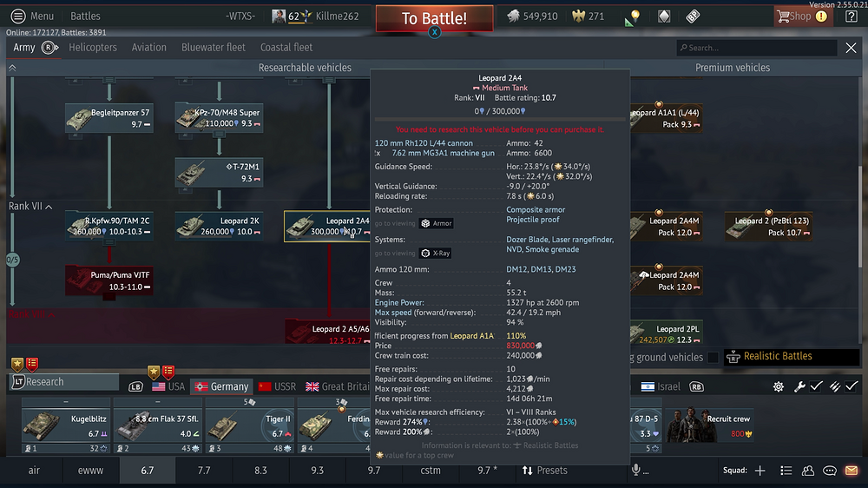The width and height of the screenshot is (868, 488).
Task: Click the yellow Shop alert icon
Action: [x=821, y=16]
